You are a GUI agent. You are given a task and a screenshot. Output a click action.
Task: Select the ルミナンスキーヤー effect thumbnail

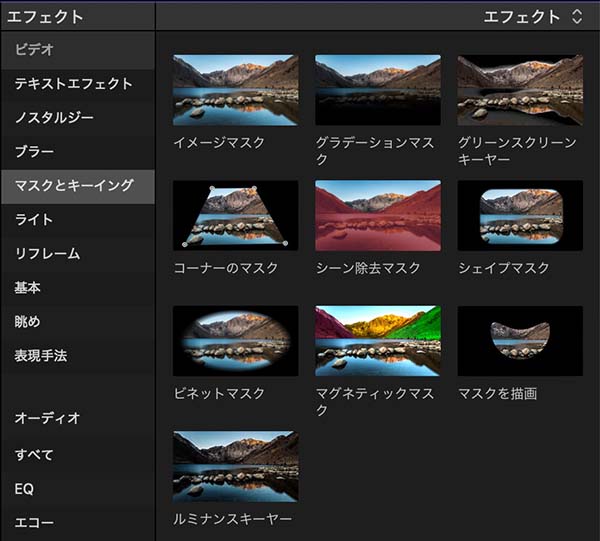click(x=235, y=466)
